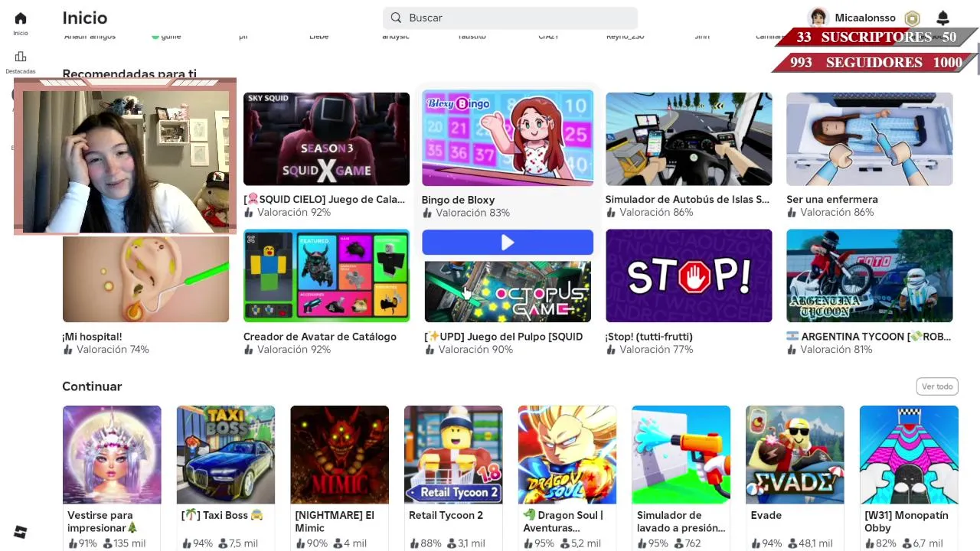Click the Micaalonsso avatar picture

click(x=818, y=18)
